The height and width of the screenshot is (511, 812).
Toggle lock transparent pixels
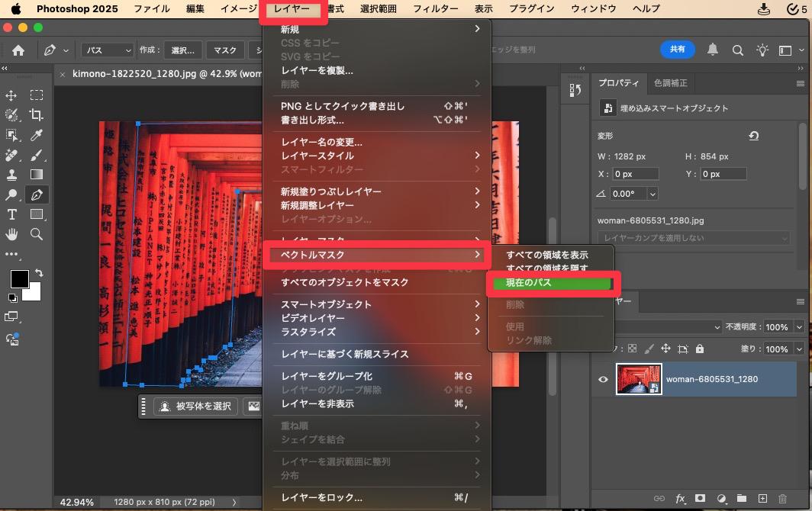click(x=633, y=349)
